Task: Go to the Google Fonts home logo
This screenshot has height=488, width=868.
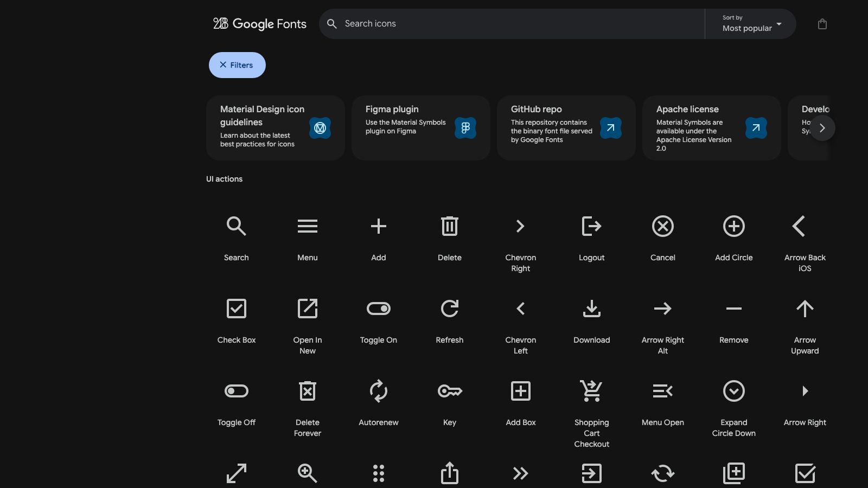Action: tap(260, 24)
